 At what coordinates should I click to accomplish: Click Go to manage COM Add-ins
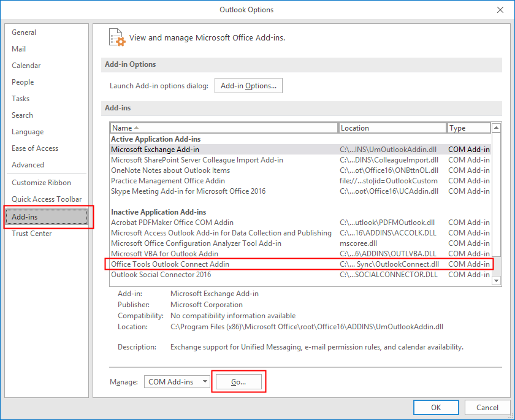[x=238, y=382]
